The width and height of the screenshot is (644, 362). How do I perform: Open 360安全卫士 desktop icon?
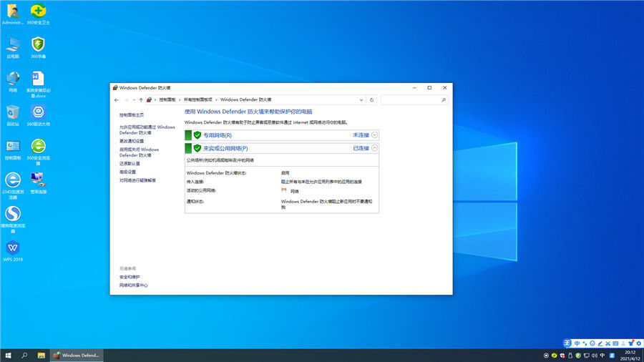tap(38, 14)
